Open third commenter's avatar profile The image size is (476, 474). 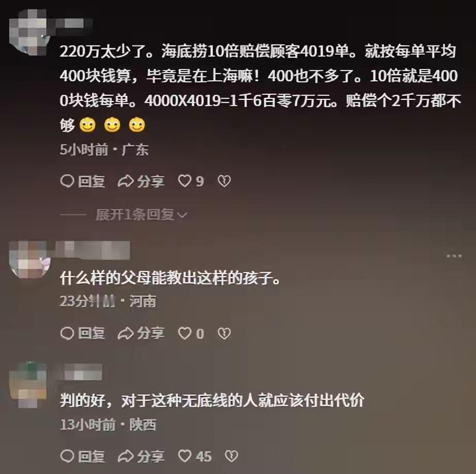pyautogui.click(x=28, y=385)
